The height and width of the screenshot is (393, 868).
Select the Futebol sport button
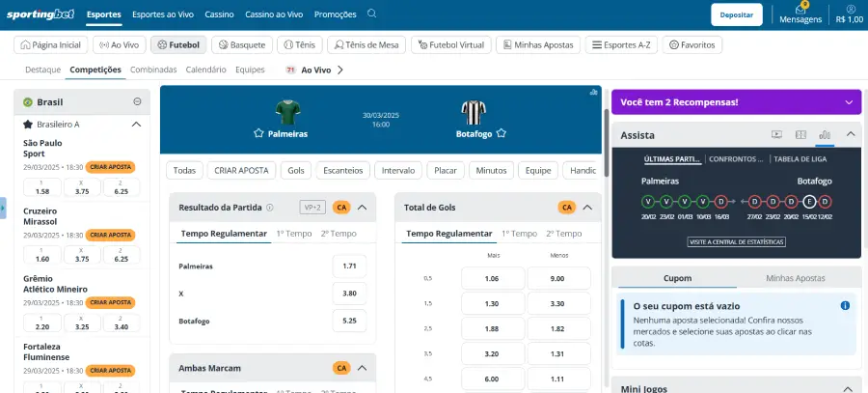178,44
